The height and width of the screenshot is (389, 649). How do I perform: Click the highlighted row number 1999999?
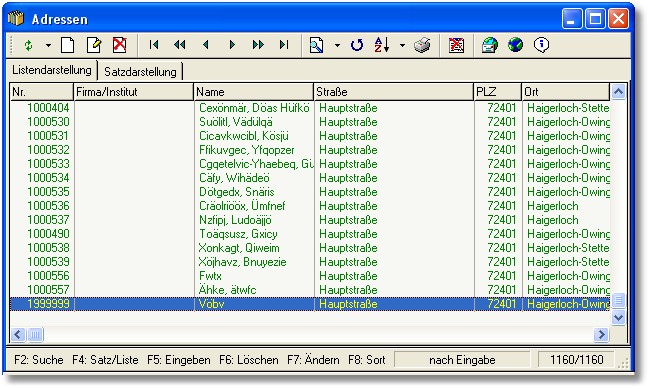(48, 304)
